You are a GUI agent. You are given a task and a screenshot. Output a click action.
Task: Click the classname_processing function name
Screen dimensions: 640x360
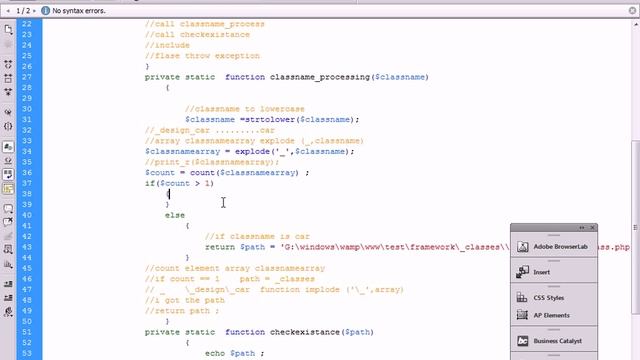coord(320,77)
